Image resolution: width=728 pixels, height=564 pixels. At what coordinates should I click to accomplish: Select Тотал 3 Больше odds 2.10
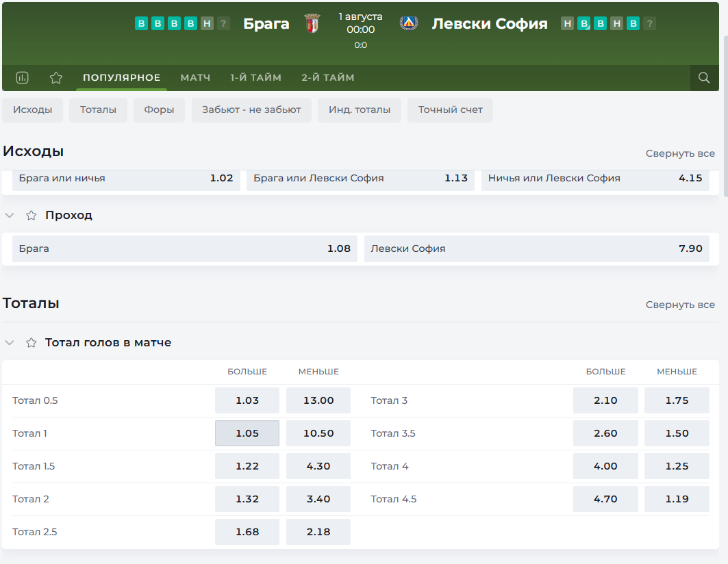(605, 400)
